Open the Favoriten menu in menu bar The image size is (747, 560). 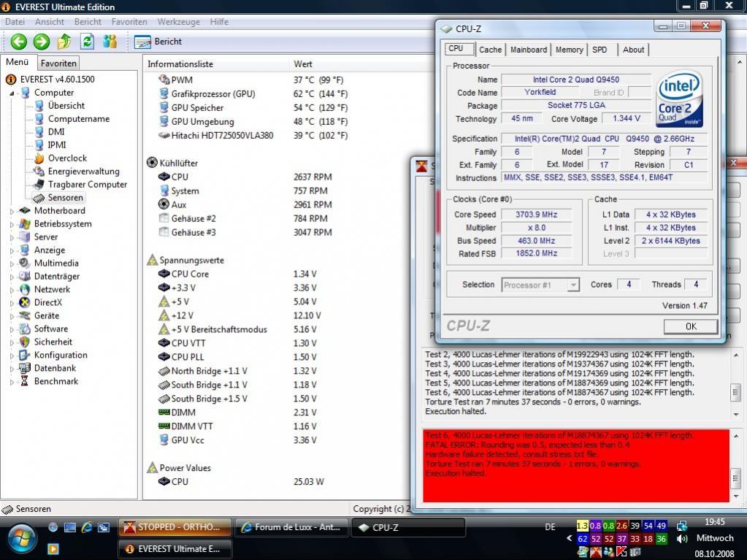point(129,22)
